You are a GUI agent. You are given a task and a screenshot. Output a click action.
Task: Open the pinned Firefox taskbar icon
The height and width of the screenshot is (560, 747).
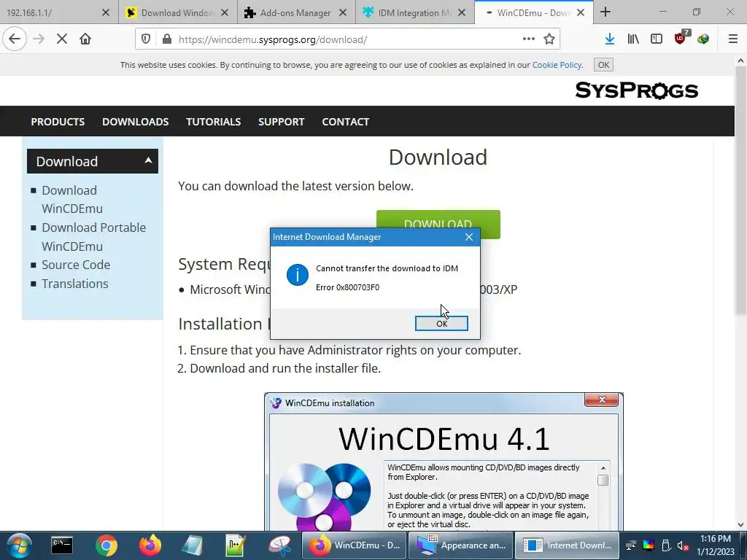[150, 545]
